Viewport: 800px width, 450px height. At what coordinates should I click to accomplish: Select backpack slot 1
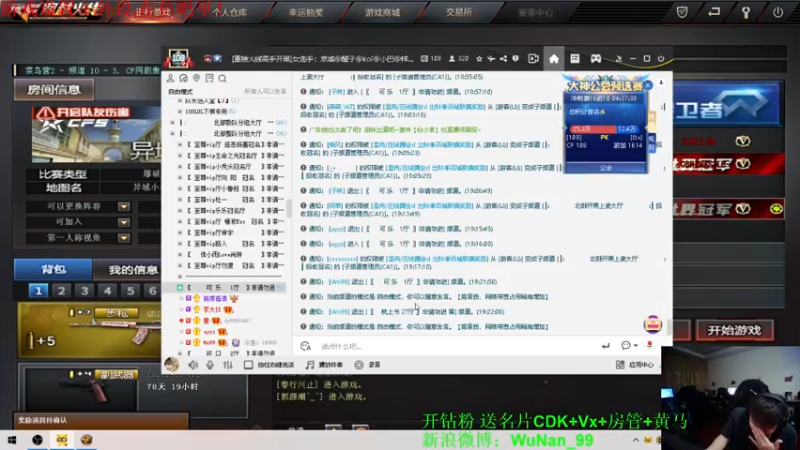pyautogui.click(x=38, y=291)
